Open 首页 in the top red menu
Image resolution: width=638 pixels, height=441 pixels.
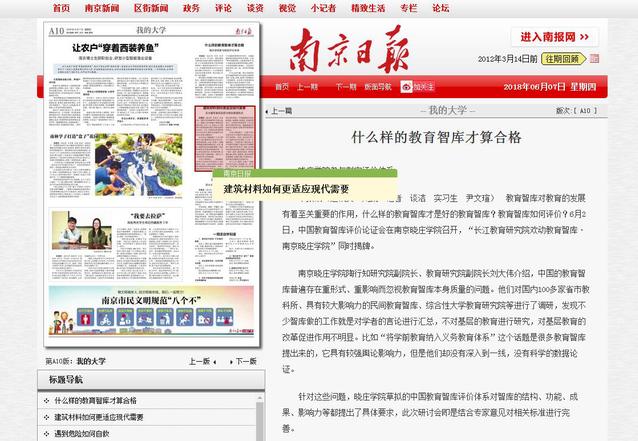click(x=61, y=8)
